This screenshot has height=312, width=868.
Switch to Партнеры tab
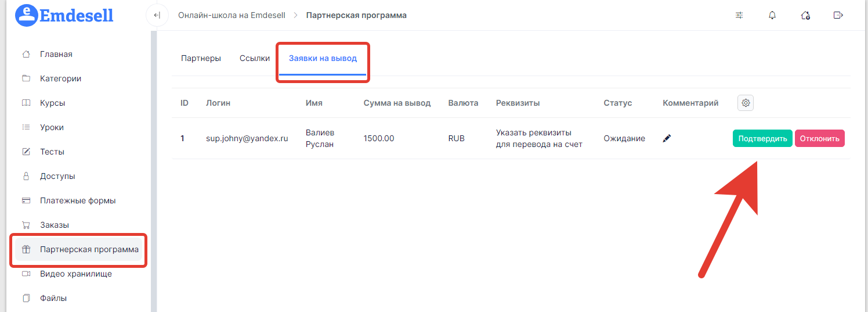click(x=201, y=58)
